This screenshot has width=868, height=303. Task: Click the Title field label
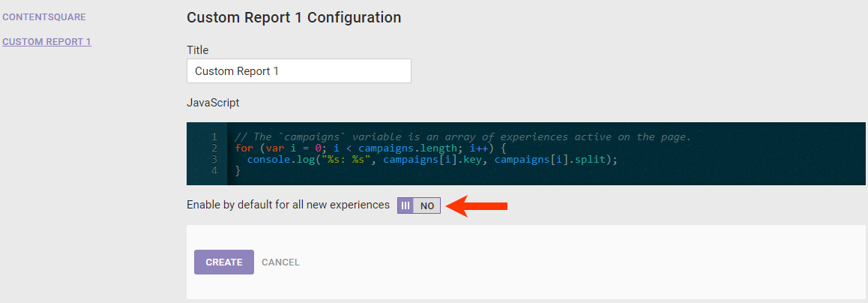point(197,50)
